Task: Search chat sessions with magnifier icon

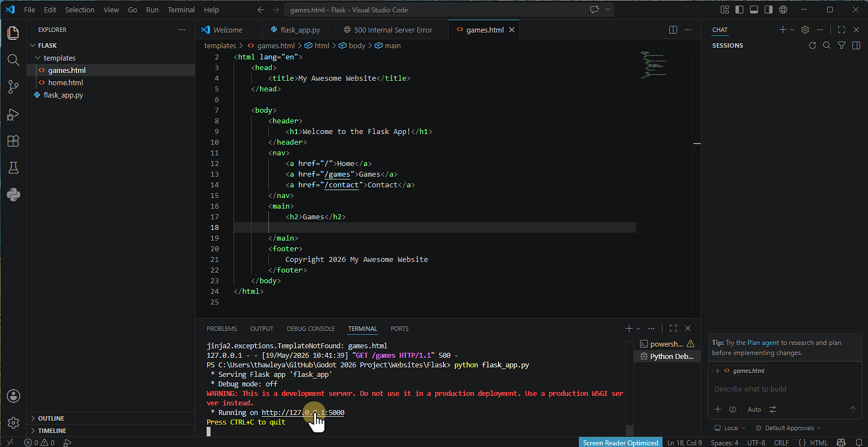Action: (x=826, y=45)
